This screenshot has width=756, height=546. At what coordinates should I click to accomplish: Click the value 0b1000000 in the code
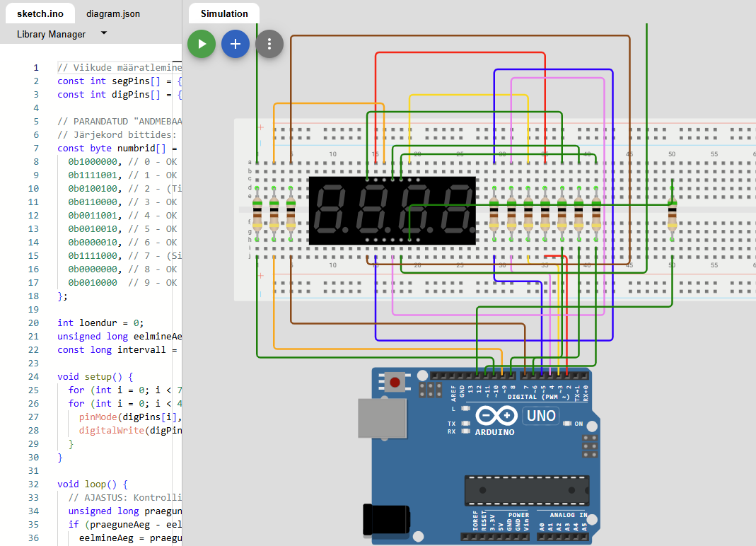92,161
